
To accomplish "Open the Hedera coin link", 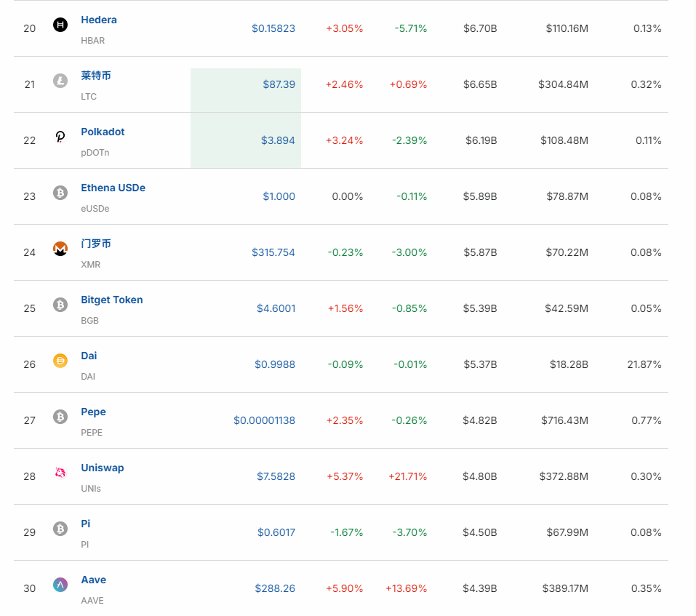I will pyautogui.click(x=99, y=20).
